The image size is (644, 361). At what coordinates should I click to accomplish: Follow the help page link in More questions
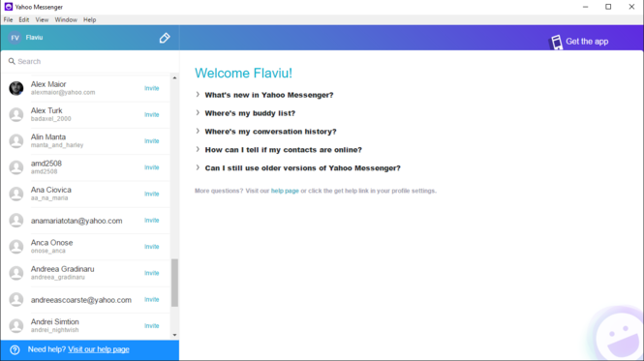tap(285, 191)
